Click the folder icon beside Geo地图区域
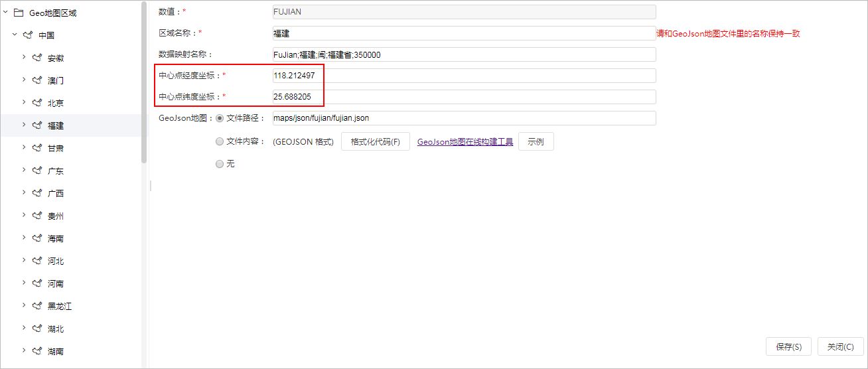This screenshot has height=369, width=868. coord(19,13)
